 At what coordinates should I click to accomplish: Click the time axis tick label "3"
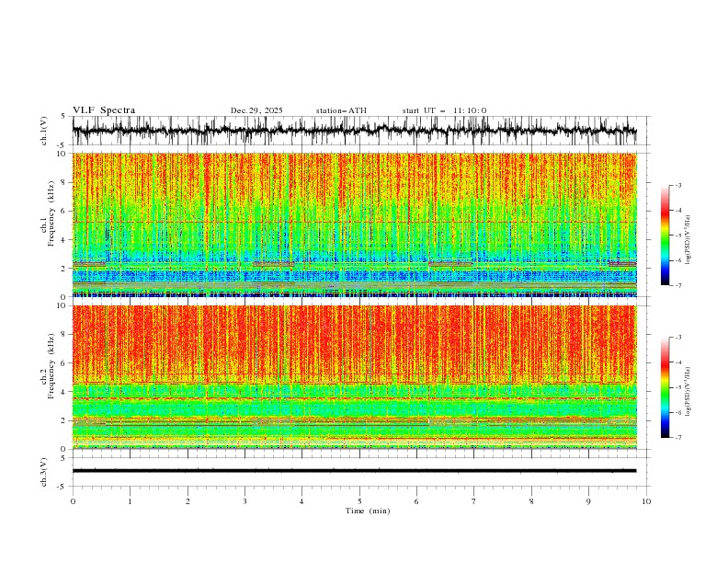coord(245,501)
